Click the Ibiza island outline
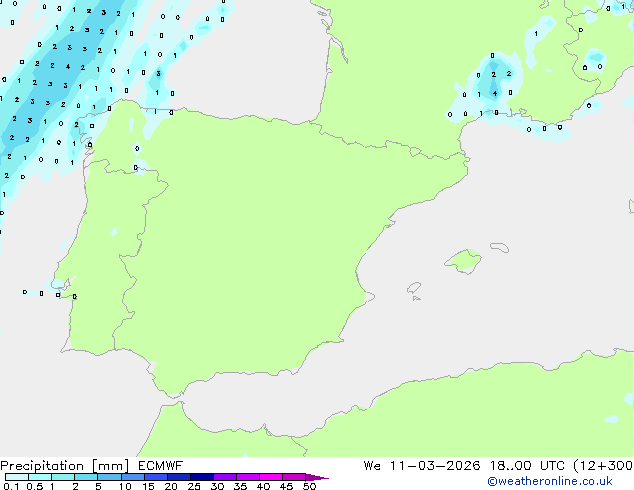The height and width of the screenshot is (490, 634). coord(414,288)
